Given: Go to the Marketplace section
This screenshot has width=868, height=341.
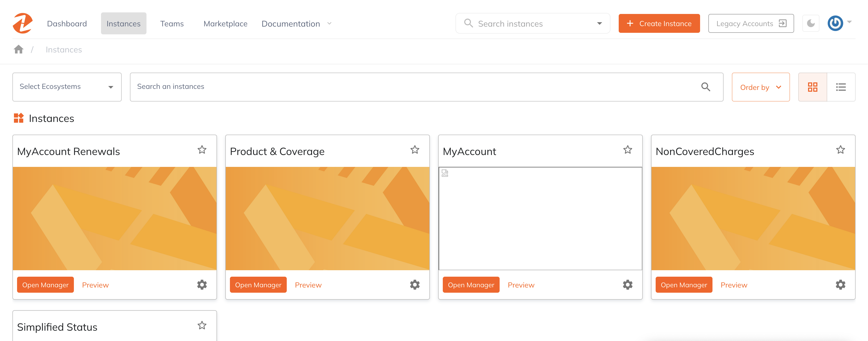Looking at the screenshot, I should tap(225, 23).
